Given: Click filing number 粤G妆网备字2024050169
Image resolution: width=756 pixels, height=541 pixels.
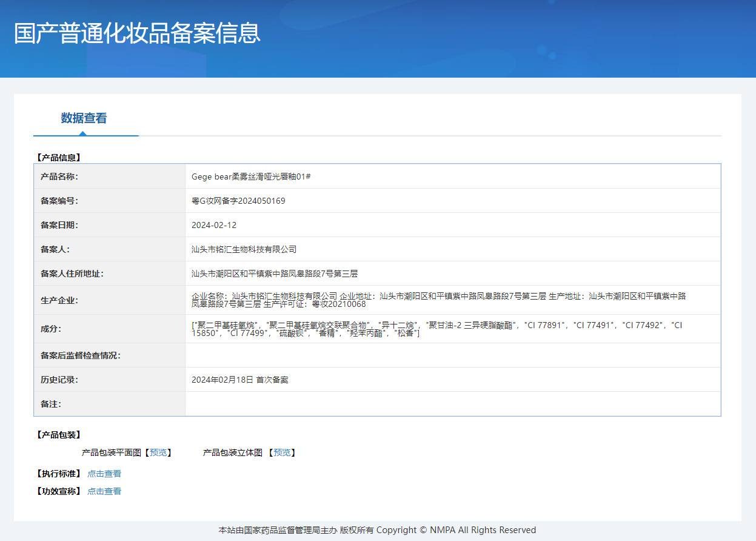Looking at the screenshot, I should [x=238, y=201].
